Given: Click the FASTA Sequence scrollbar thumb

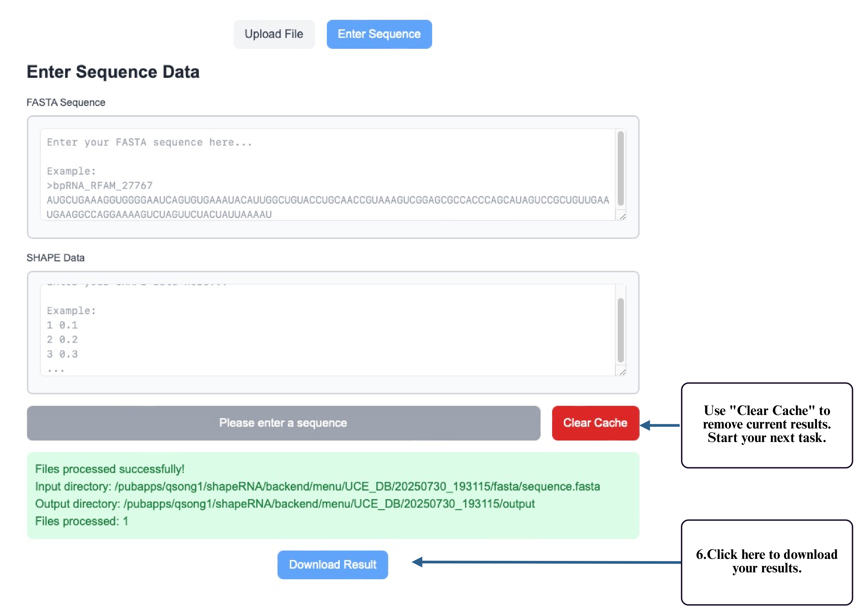Looking at the screenshot, I should [620, 168].
